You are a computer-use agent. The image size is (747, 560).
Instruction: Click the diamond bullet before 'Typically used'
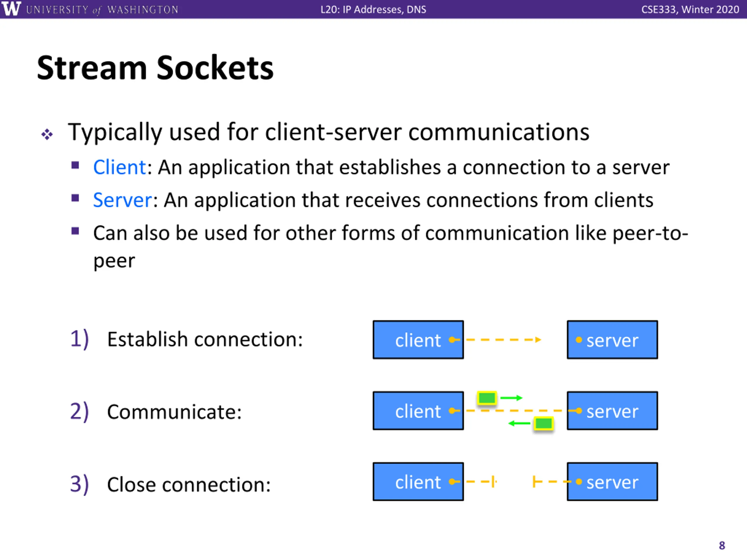click(47, 134)
